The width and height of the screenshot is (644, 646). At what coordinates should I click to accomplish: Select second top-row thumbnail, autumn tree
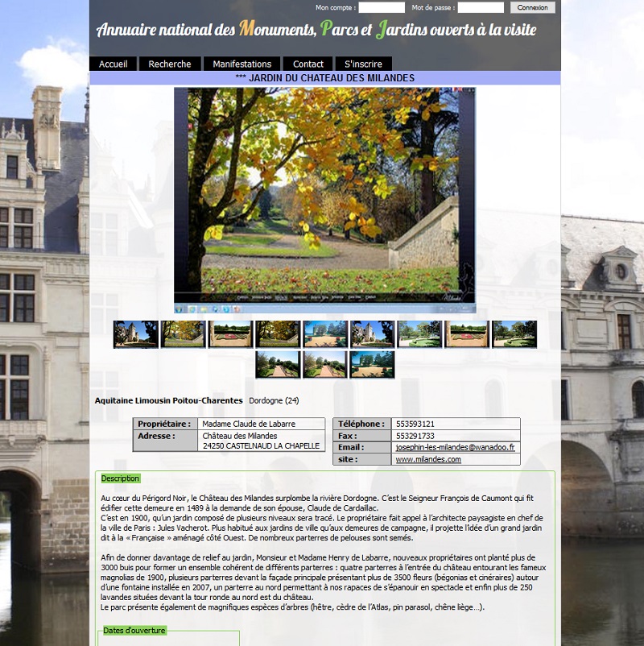click(184, 334)
